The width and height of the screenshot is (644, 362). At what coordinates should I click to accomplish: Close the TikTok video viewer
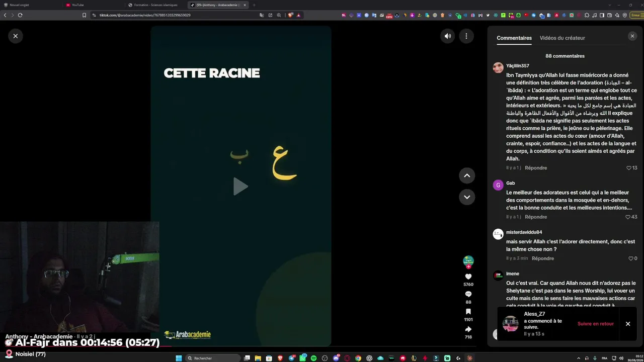click(x=16, y=36)
